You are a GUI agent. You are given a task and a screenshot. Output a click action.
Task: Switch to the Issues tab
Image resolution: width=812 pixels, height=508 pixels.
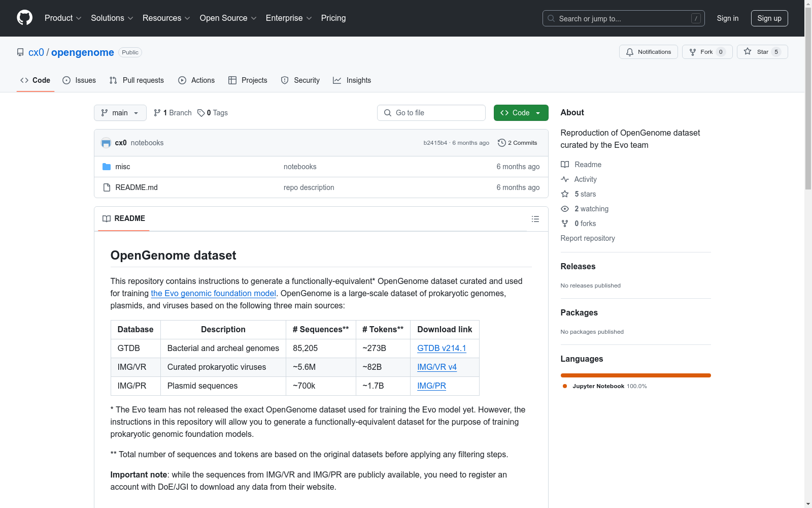(79, 80)
